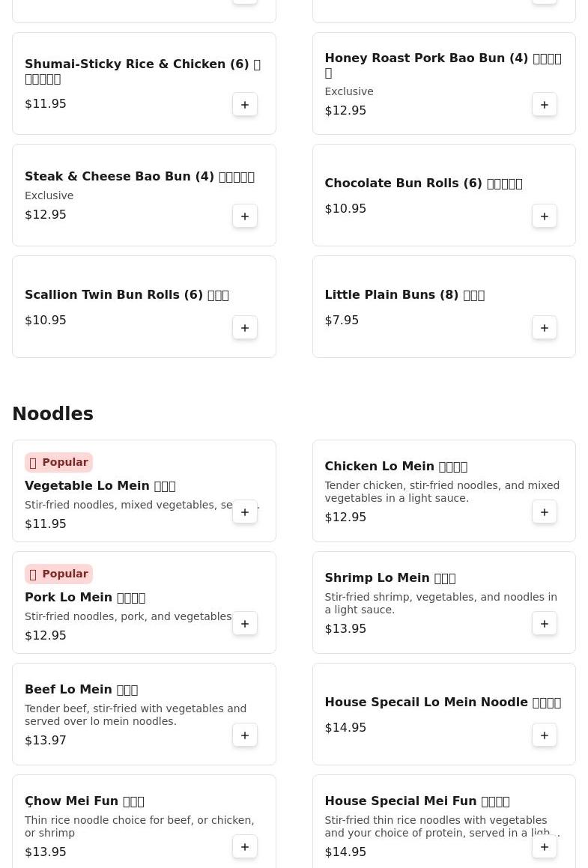Add Pork Lo Mein to order
Image resolution: width=588 pixels, height=868 pixels.
pyautogui.click(x=245, y=624)
